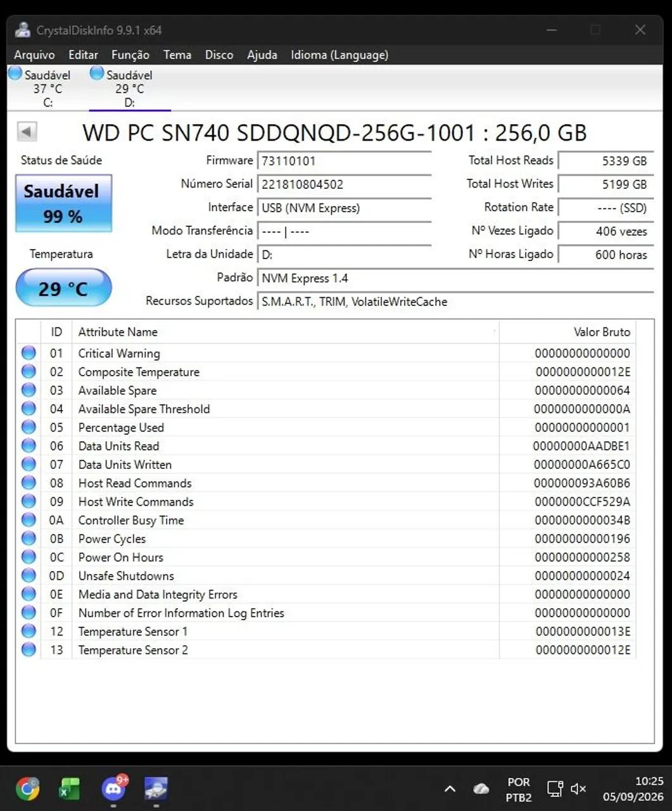Open the Função menu
Image resolution: width=672 pixels, height=811 pixels.
(x=130, y=54)
